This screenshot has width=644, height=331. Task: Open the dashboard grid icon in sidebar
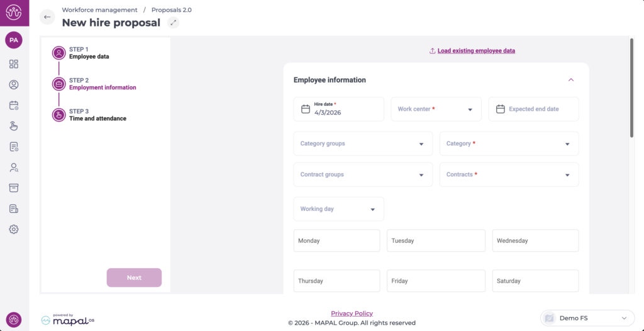pos(14,64)
